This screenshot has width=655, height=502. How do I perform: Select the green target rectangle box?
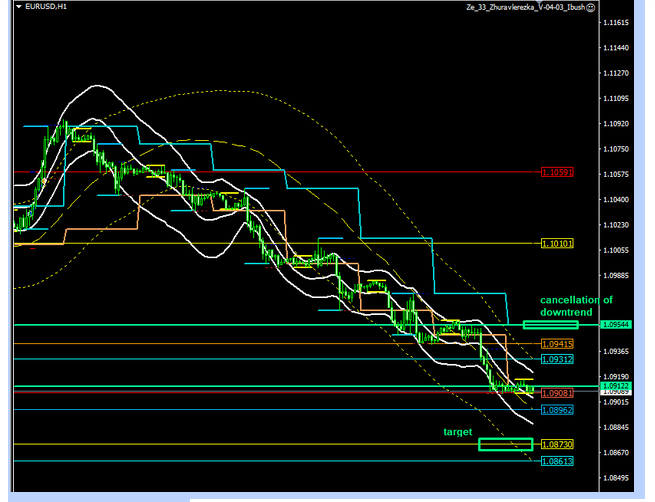point(505,444)
